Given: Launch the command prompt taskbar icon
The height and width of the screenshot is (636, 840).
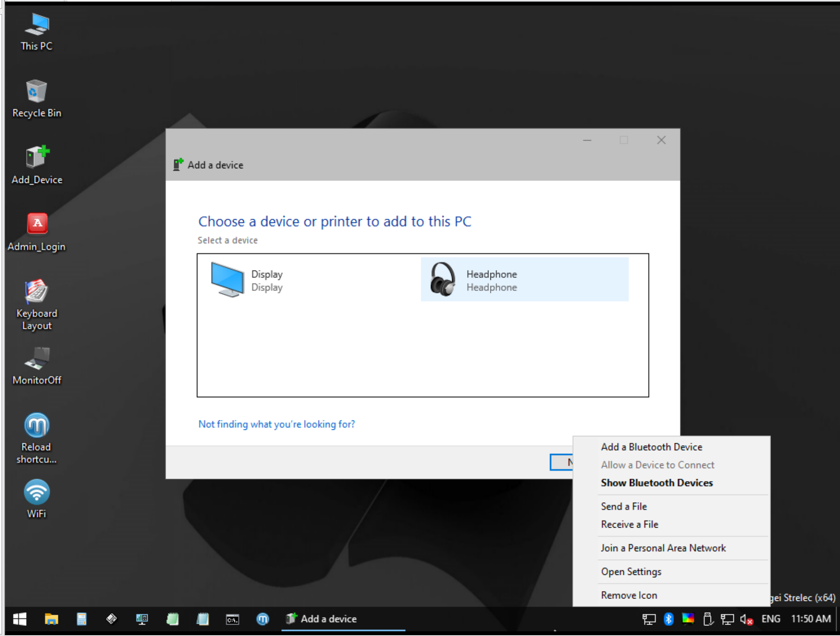Looking at the screenshot, I should pos(232,619).
